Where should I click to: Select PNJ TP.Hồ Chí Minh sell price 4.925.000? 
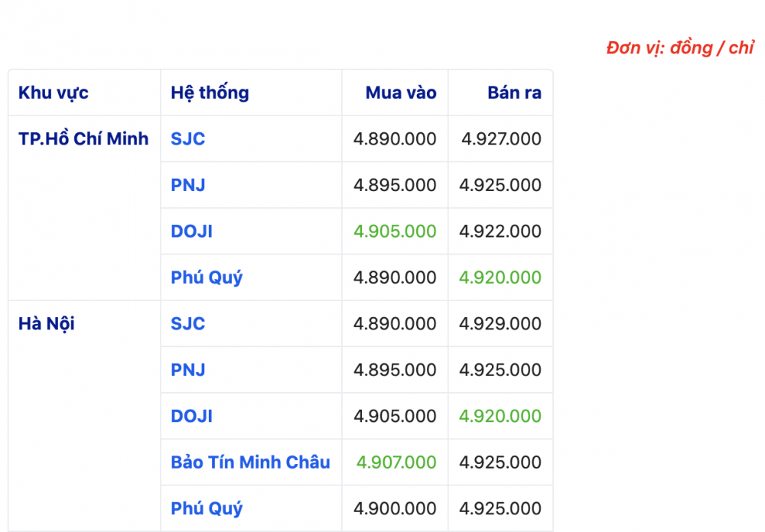coord(500,185)
